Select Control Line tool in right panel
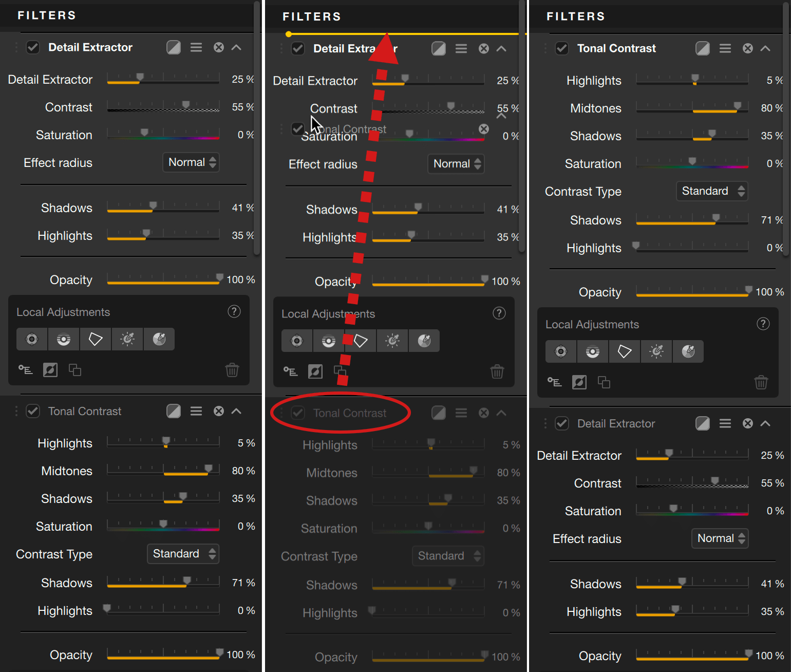The image size is (791, 672). tap(593, 351)
